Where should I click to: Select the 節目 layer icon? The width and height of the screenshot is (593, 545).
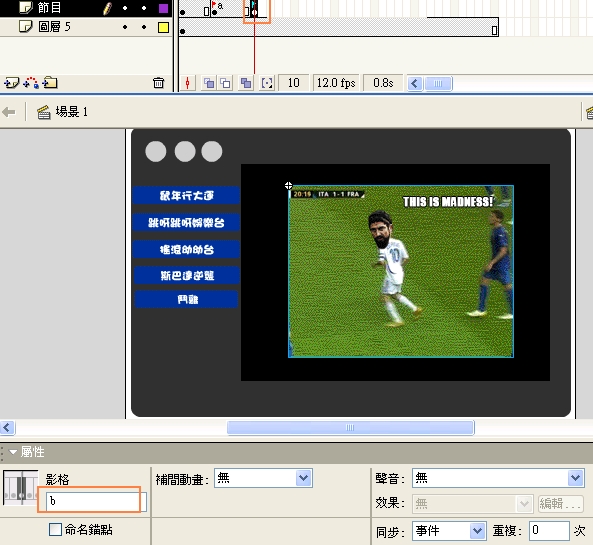tap(25, 7)
